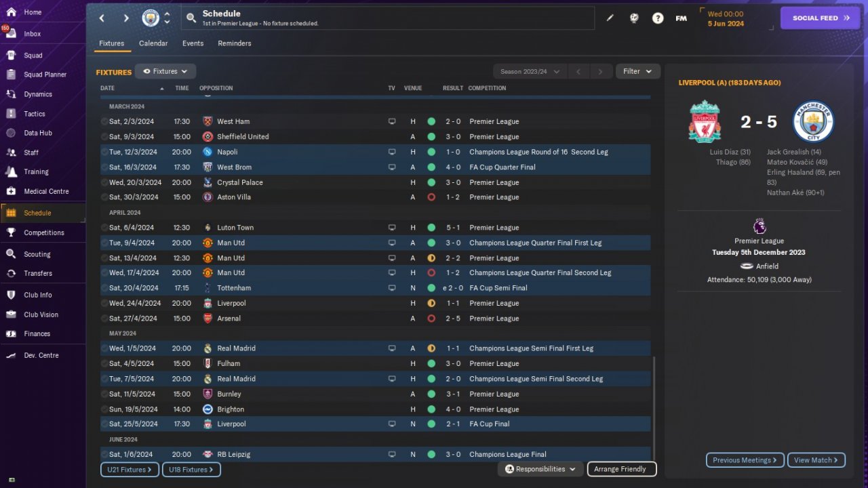Click the Dev. Centre sidebar icon

(x=11, y=355)
